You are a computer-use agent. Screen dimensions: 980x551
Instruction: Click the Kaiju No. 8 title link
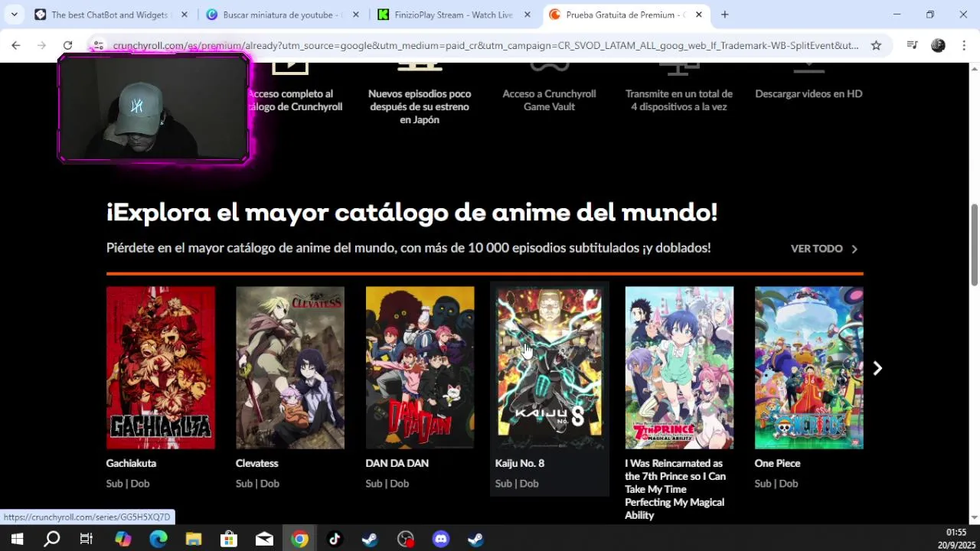click(x=520, y=463)
